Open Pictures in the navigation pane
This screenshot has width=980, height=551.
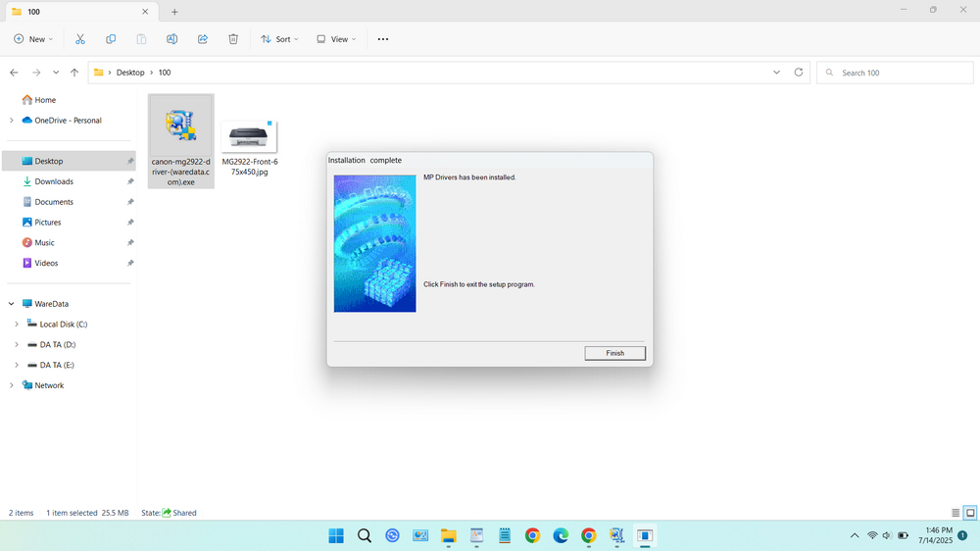[x=47, y=222]
